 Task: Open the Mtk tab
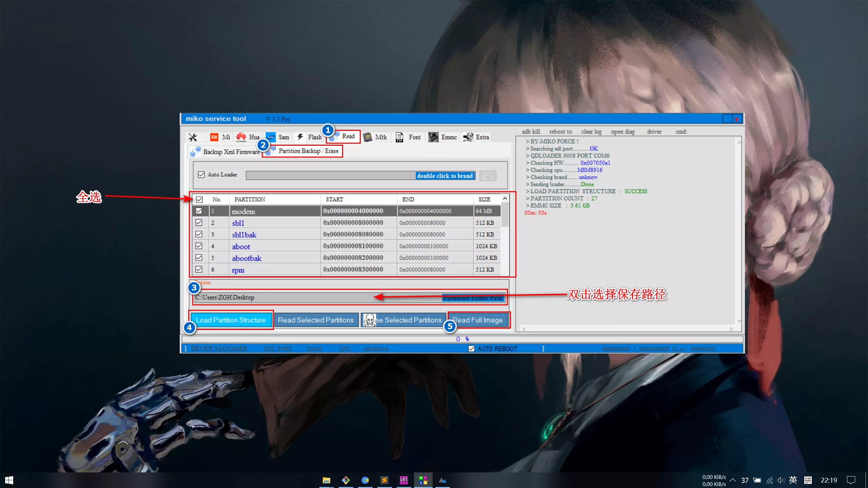click(x=375, y=137)
